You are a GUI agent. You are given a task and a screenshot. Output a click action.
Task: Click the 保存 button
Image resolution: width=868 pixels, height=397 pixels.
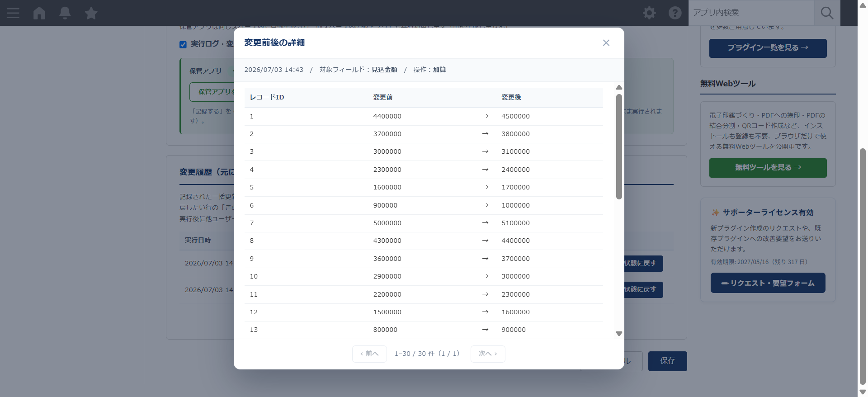(667, 361)
